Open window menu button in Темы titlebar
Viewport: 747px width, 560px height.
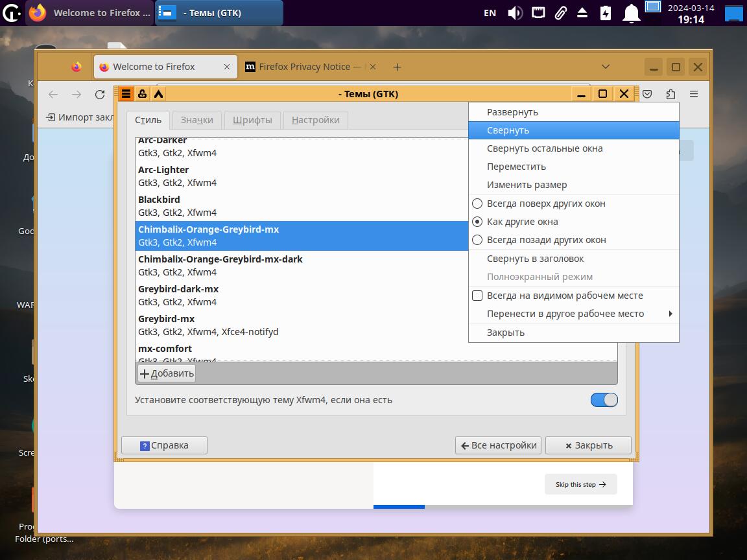click(x=126, y=94)
